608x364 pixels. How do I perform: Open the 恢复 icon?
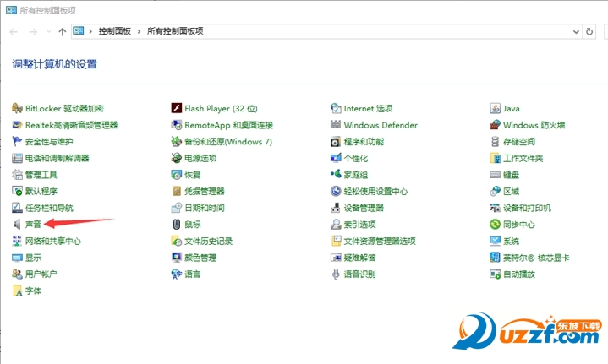pos(177,175)
